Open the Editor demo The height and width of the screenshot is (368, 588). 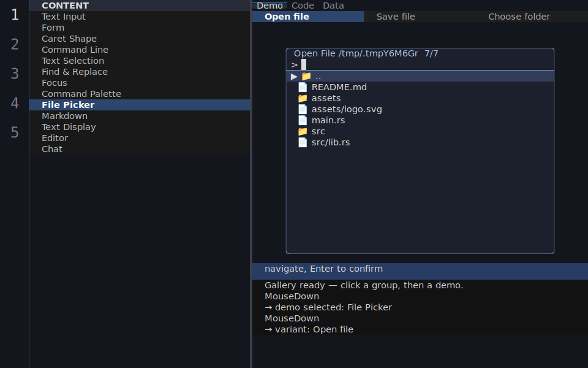coord(140,138)
